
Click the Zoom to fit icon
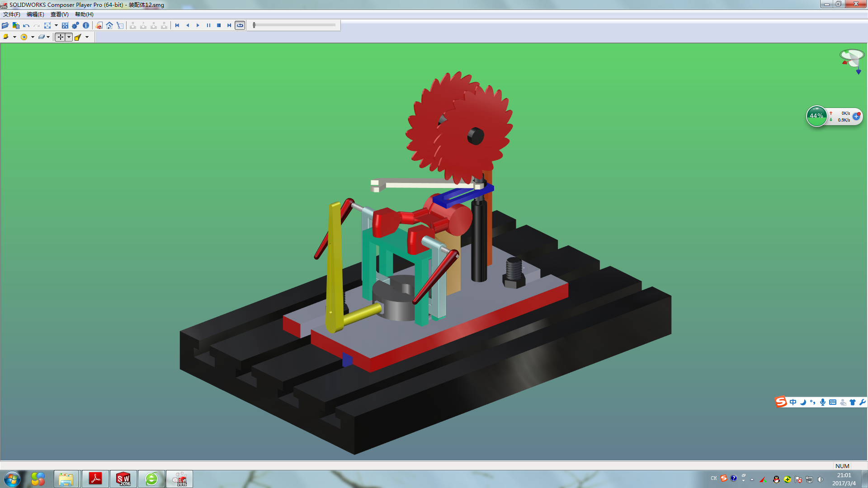click(47, 25)
